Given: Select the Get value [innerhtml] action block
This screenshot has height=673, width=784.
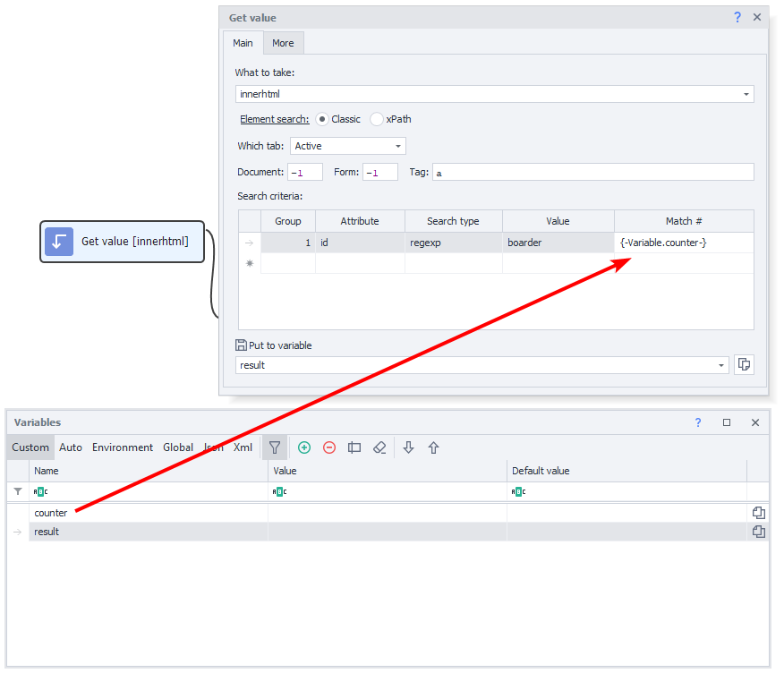Looking at the screenshot, I should (x=123, y=242).
